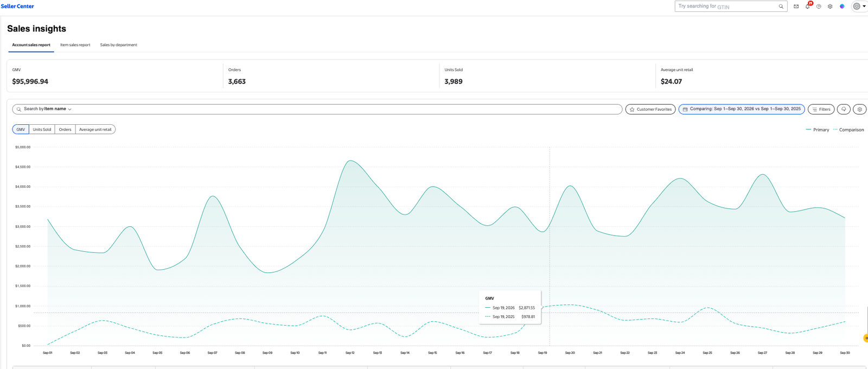Open the account avatar menu
The width and height of the screenshot is (868, 369).
860,7
